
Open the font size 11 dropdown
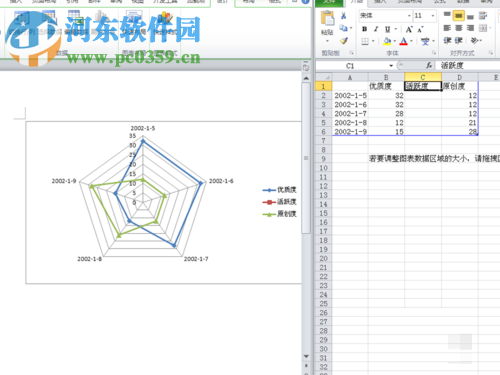click(433, 16)
